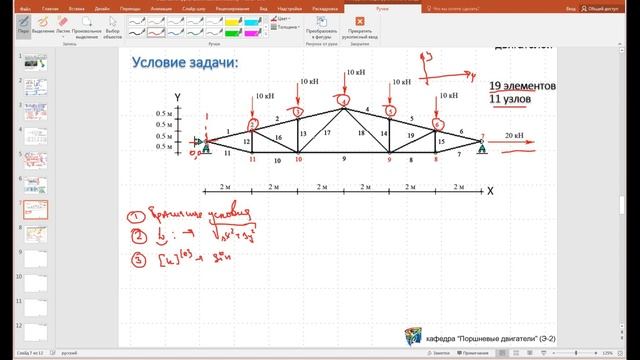Pick the second top-row pen preset
The width and height of the screenshot is (640, 360).
tap(156, 21)
